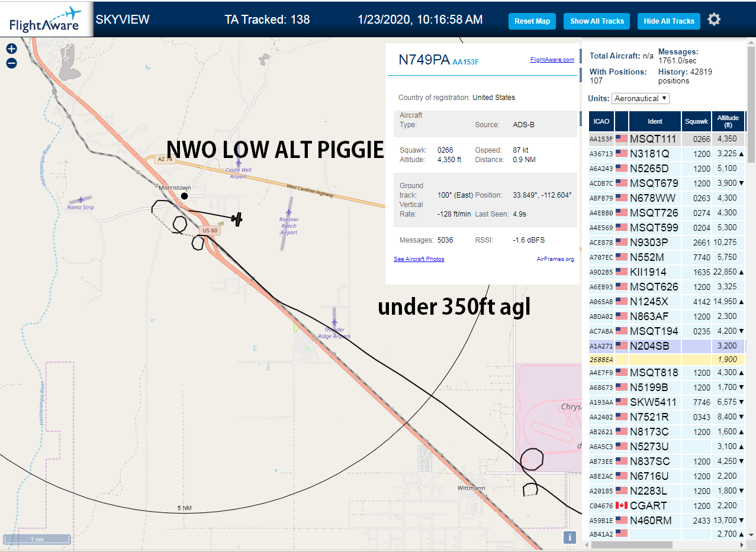This screenshot has height=552, width=756.
Task: Select the N678WW aircraft row
Action: [x=667, y=198]
